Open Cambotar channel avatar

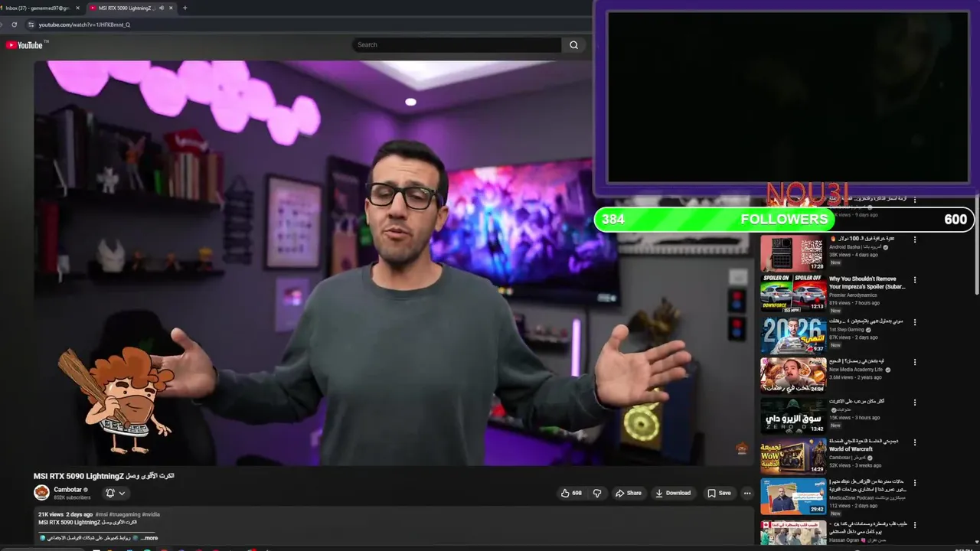tap(41, 493)
